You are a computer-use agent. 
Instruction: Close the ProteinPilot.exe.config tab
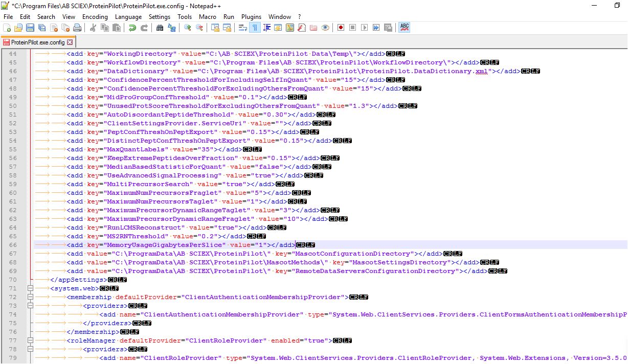click(x=70, y=42)
